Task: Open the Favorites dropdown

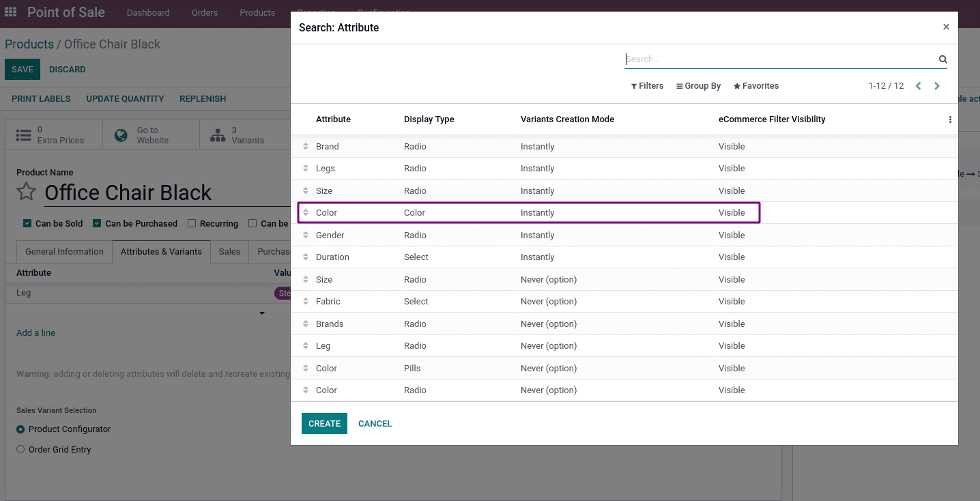Action: click(756, 86)
